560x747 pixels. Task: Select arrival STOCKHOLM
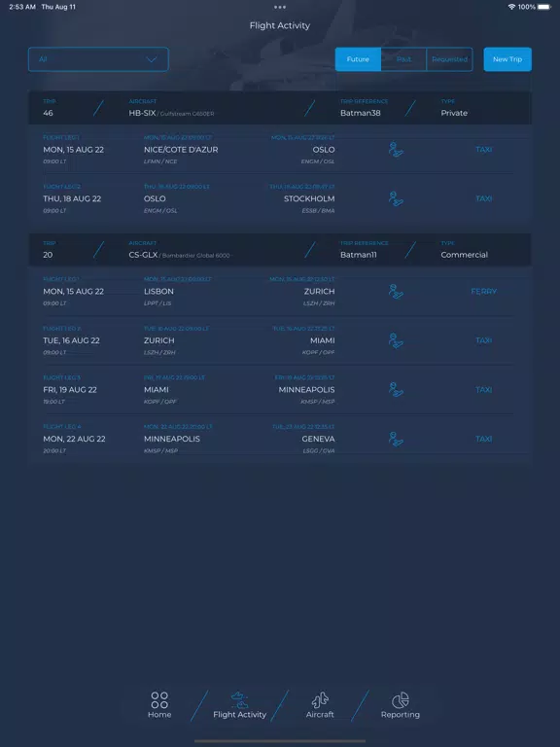click(309, 198)
